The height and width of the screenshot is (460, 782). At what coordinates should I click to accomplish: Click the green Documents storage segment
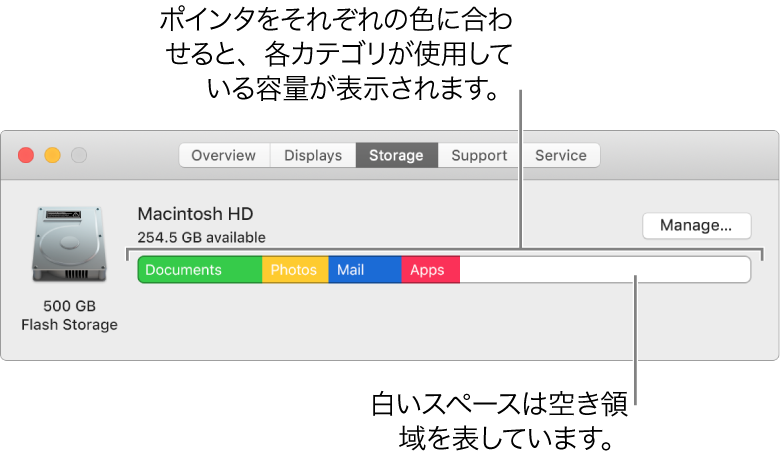click(200, 269)
